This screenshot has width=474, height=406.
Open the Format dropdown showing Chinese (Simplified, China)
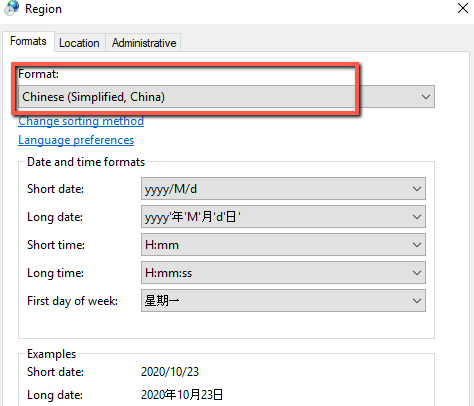coord(226,97)
